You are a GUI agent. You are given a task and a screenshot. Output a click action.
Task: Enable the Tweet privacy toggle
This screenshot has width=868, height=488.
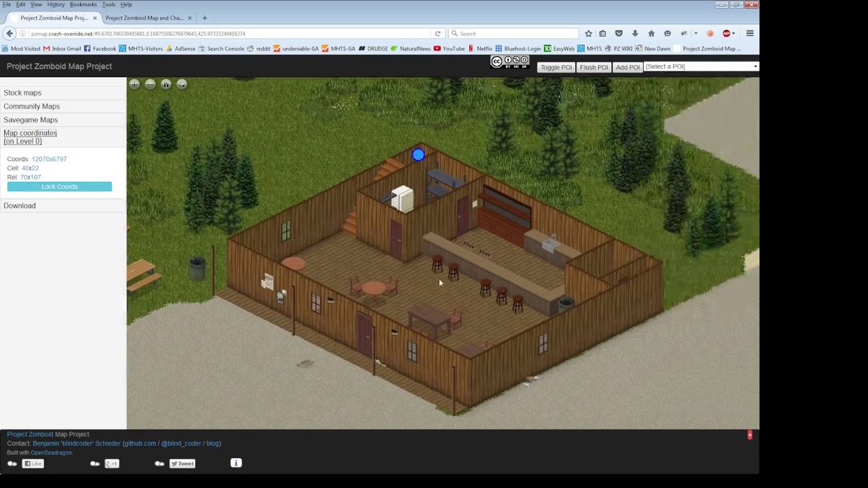tap(159, 464)
